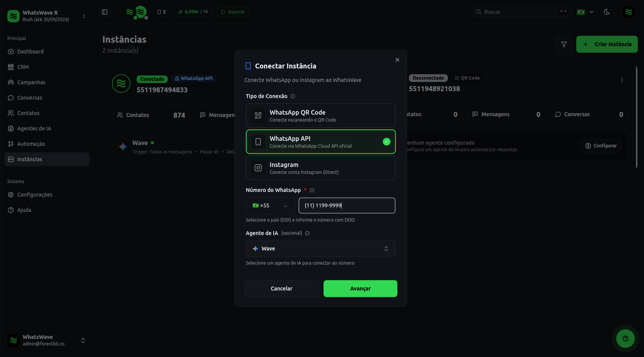Image resolution: width=644 pixels, height=357 pixels.
Task: Click Avançar button
Action: [360, 289]
